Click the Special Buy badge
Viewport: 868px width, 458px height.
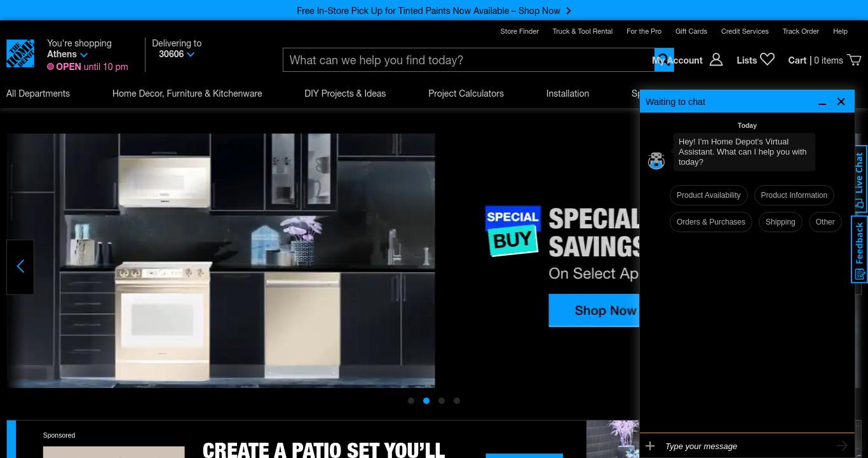pos(513,231)
